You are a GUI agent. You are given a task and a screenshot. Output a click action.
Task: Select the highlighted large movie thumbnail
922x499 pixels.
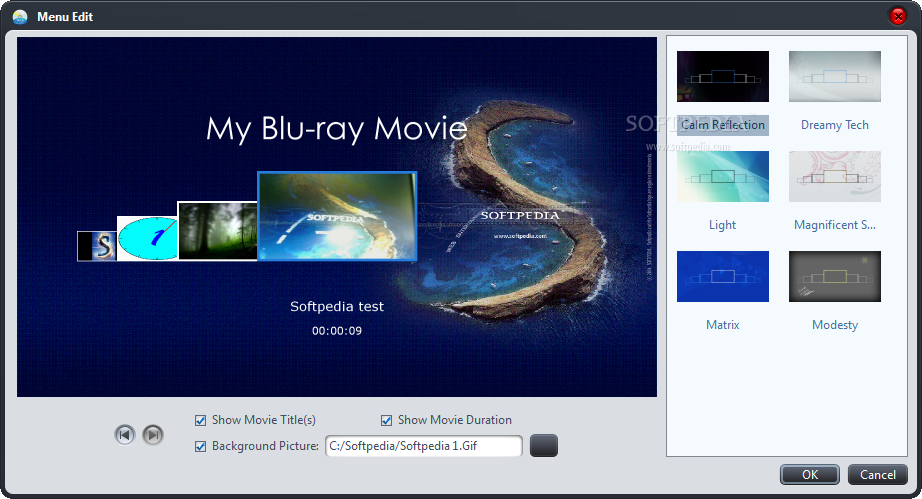(338, 216)
